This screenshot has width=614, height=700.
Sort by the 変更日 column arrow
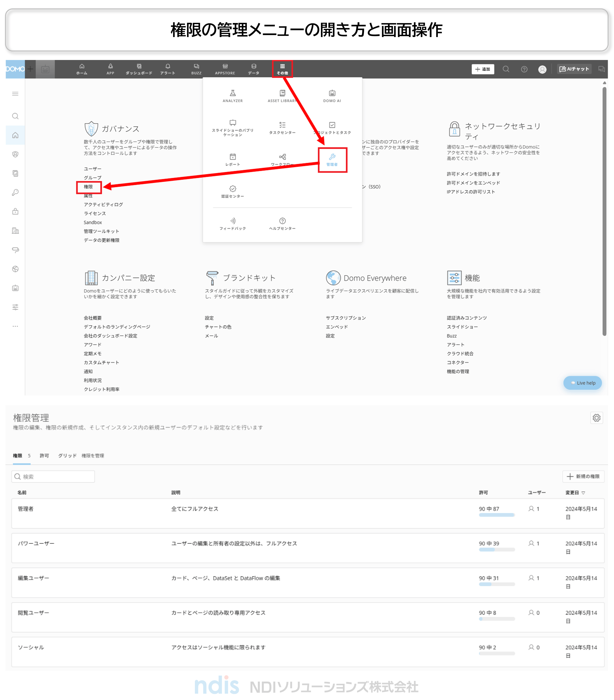click(x=583, y=493)
